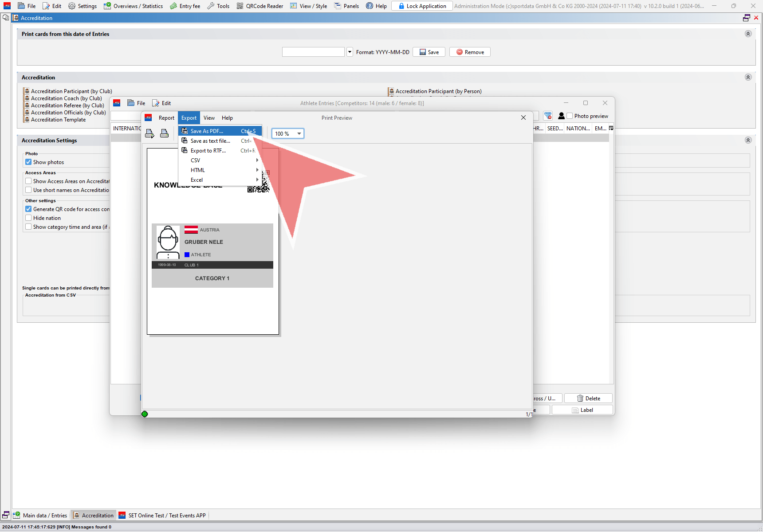Enable the Hide nation option
The height and width of the screenshot is (532, 763).
point(28,218)
